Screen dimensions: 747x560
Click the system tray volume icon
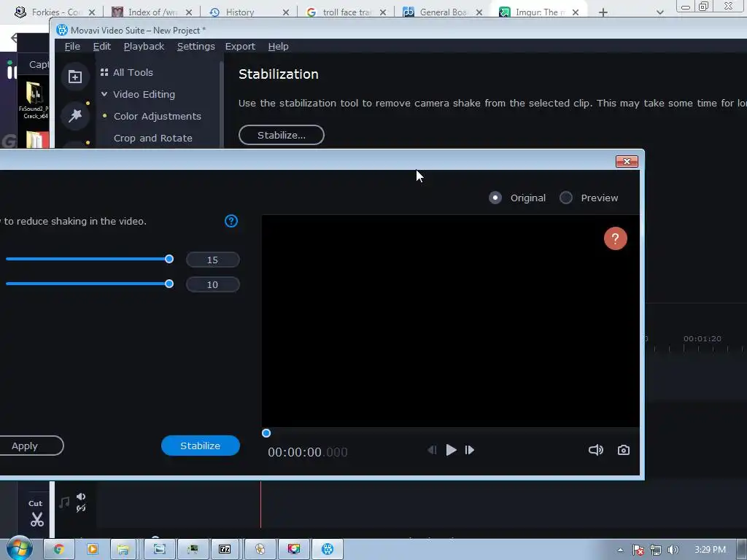[x=673, y=550]
